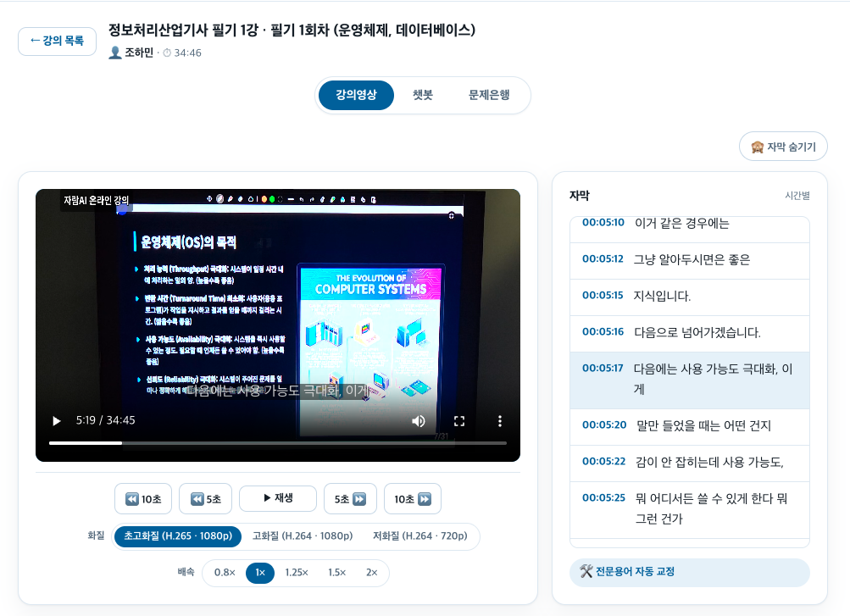Set playback speed to 0.8×
850x616 pixels.
click(225, 573)
